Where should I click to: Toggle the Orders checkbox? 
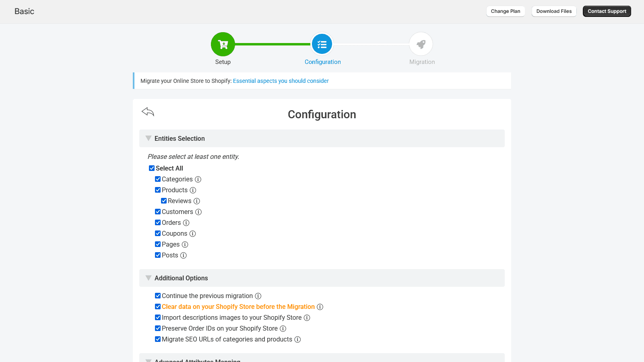(158, 222)
